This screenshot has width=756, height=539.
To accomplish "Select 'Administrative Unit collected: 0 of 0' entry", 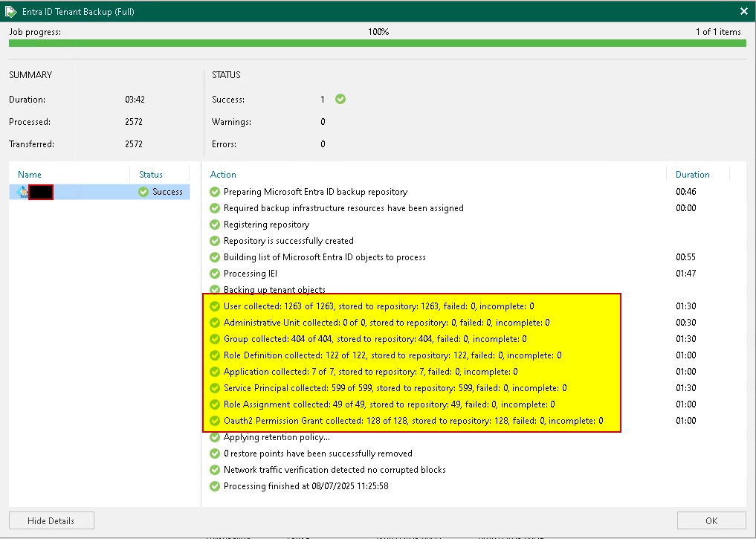I will pos(387,323).
